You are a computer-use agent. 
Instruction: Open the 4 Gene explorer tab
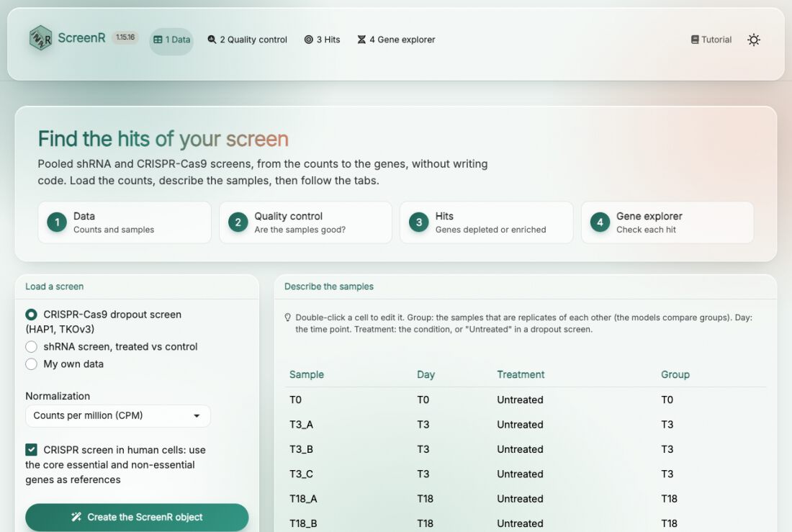(x=397, y=40)
